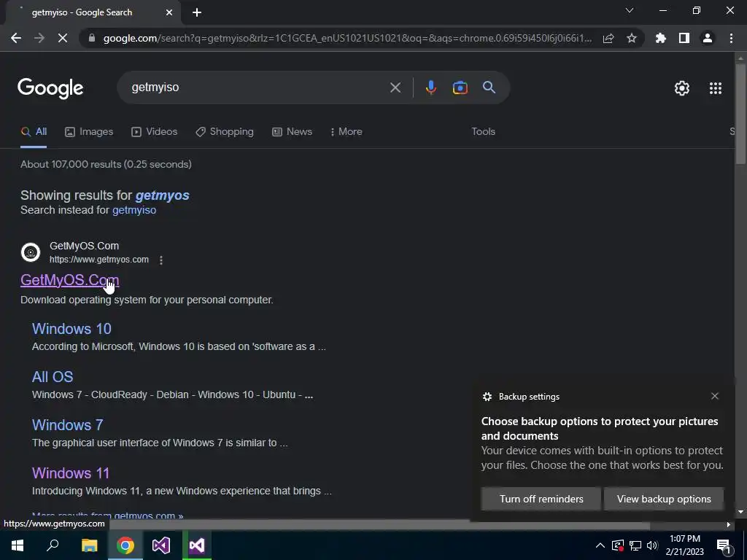Open network status tray icon
747x560 pixels.
click(635, 545)
